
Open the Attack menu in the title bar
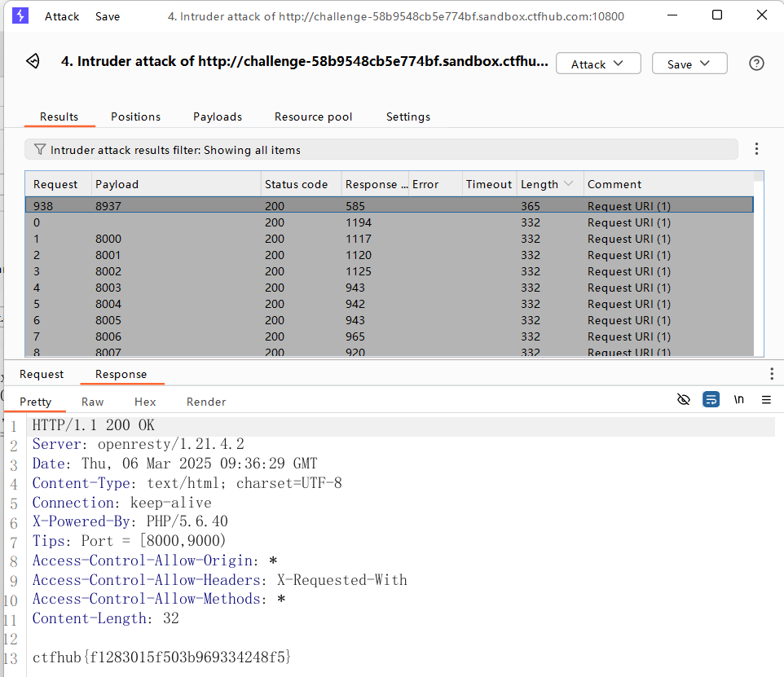[x=62, y=15]
